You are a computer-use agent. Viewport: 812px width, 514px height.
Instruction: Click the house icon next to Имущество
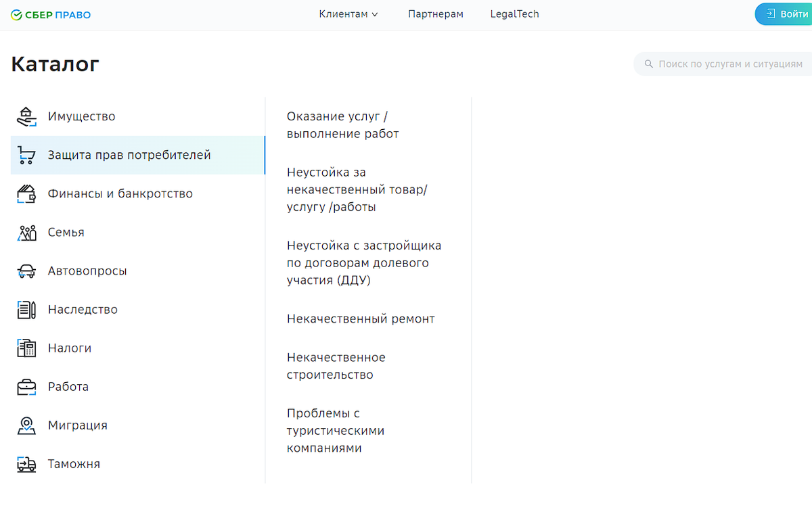pos(26,116)
